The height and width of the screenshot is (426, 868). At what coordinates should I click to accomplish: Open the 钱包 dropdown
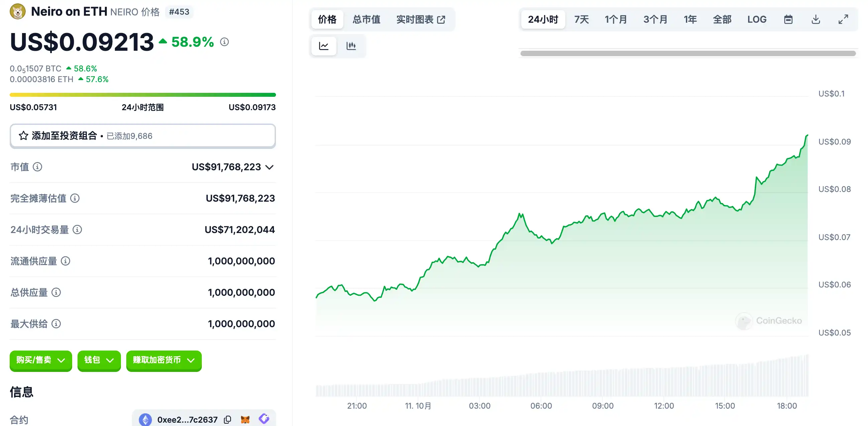99,360
